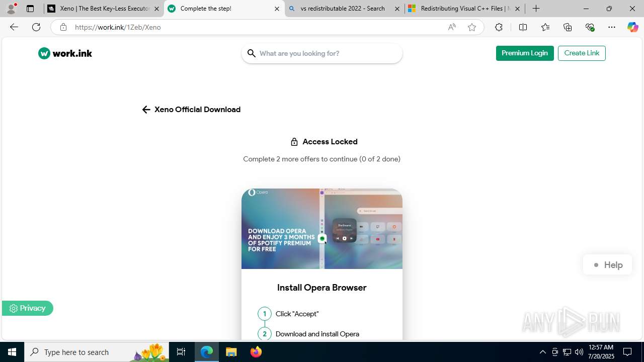
Task: Open the Extensions puzzle icon
Action: click(499, 27)
